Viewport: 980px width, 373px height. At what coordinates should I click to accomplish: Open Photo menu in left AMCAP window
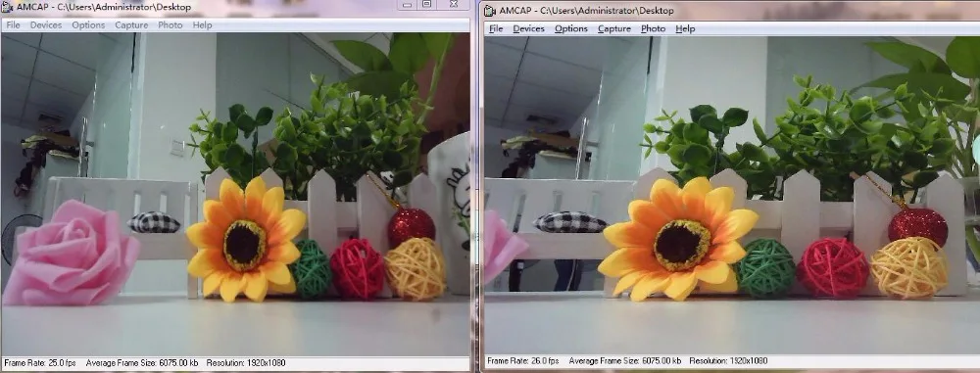pos(170,25)
